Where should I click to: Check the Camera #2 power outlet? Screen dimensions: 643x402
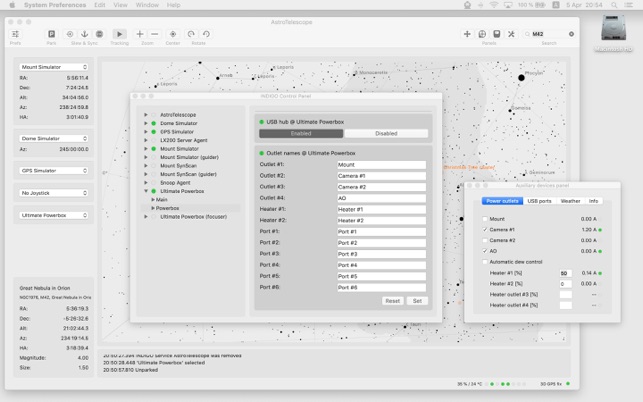pos(485,240)
